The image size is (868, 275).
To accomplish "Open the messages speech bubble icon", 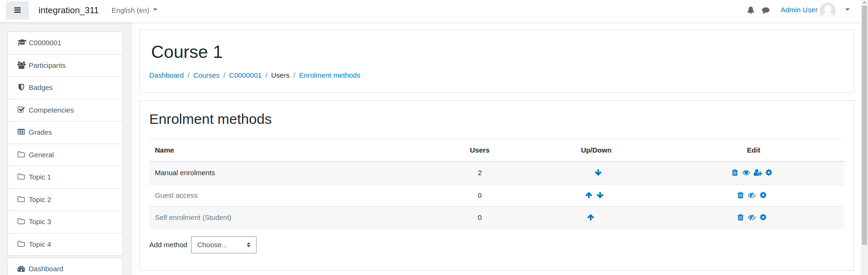I will 766,10.
